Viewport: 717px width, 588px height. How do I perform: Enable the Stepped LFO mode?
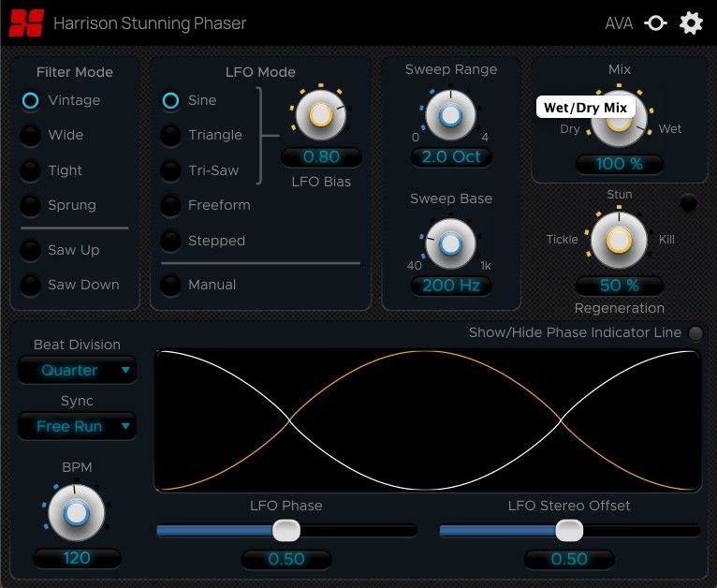click(x=170, y=241)
